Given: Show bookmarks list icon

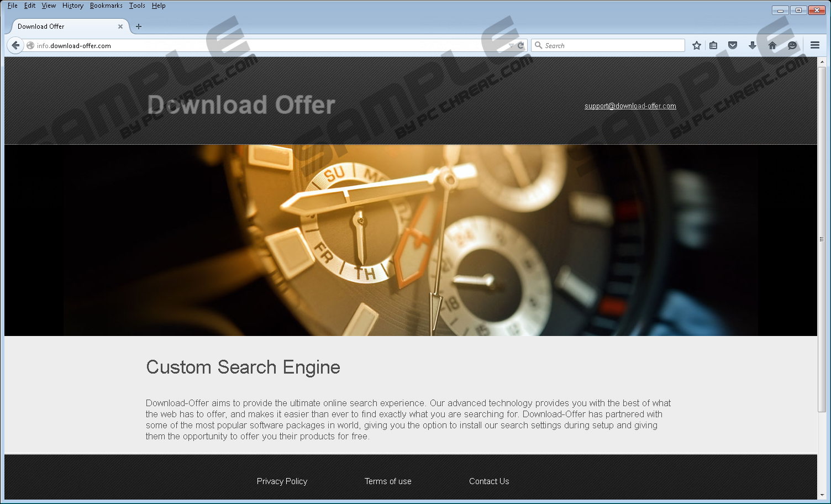Looking at the screenshot, I should pyautogui.click(x=713, y=45).
